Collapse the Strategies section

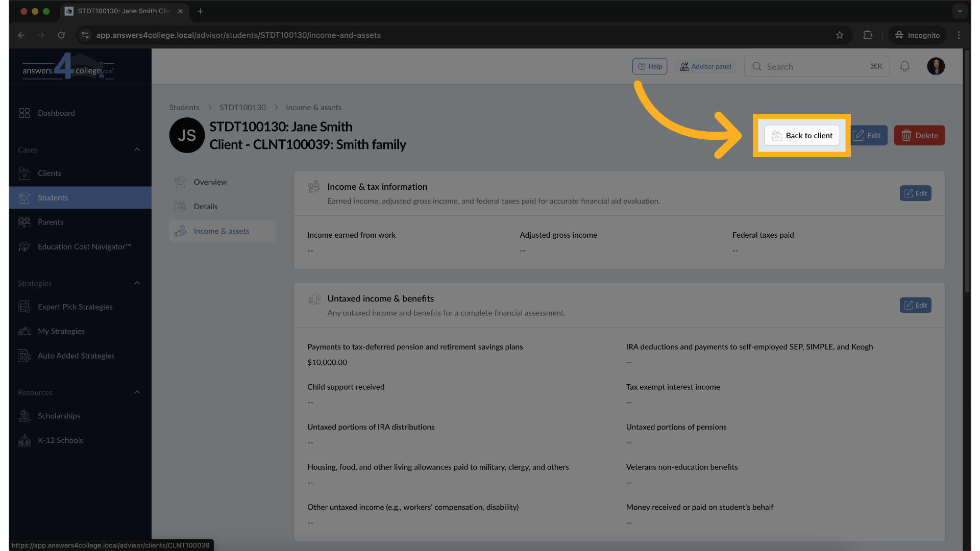tap(137, 283)
